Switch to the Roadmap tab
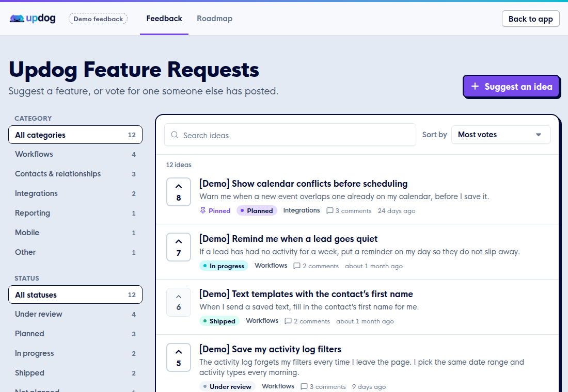The width and height of the screenshot is (568, 392). pyautogui.click(x=214, y=19)
